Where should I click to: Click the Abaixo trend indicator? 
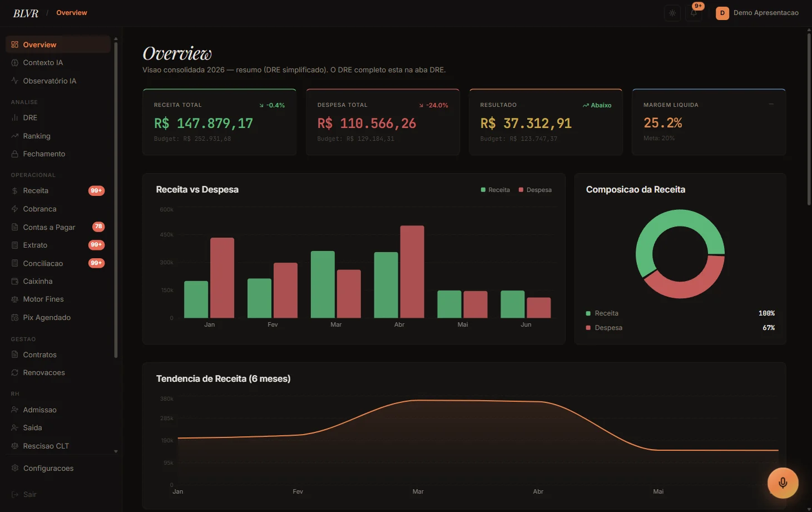(597, 105)
